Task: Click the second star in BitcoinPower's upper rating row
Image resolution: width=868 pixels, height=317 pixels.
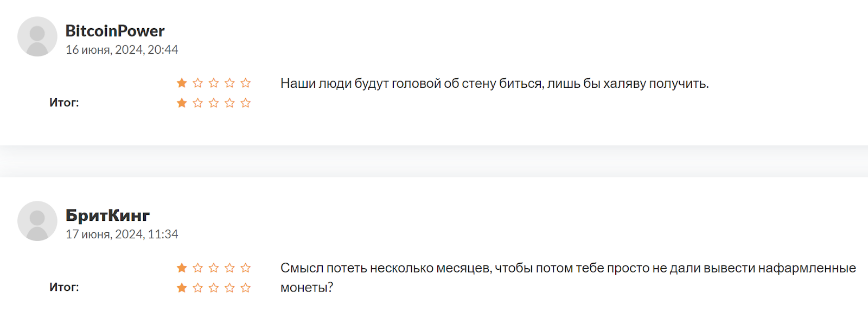Action: pos(198,83)
